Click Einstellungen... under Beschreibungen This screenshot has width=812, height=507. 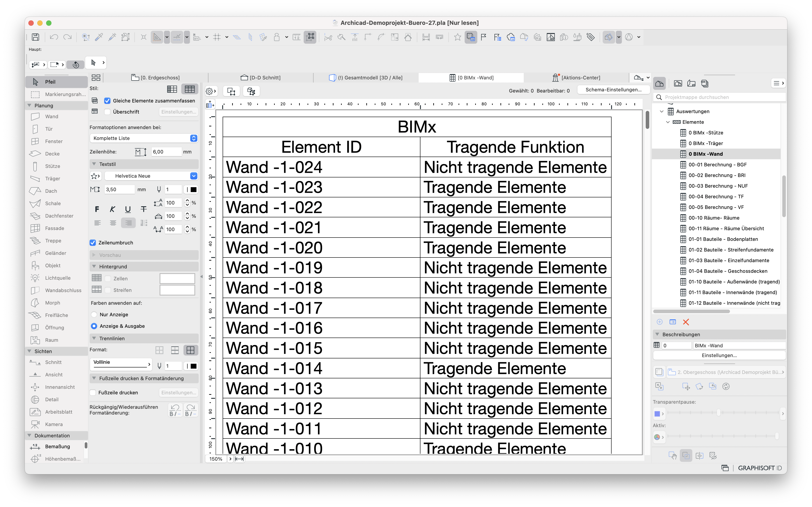[719, 355]
